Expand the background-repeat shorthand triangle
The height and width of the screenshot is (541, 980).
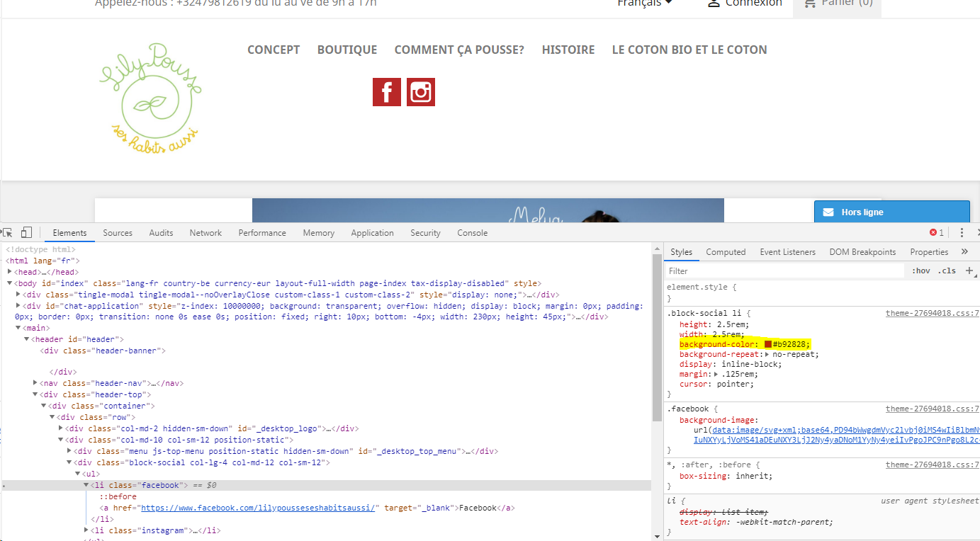click(767, 354)
